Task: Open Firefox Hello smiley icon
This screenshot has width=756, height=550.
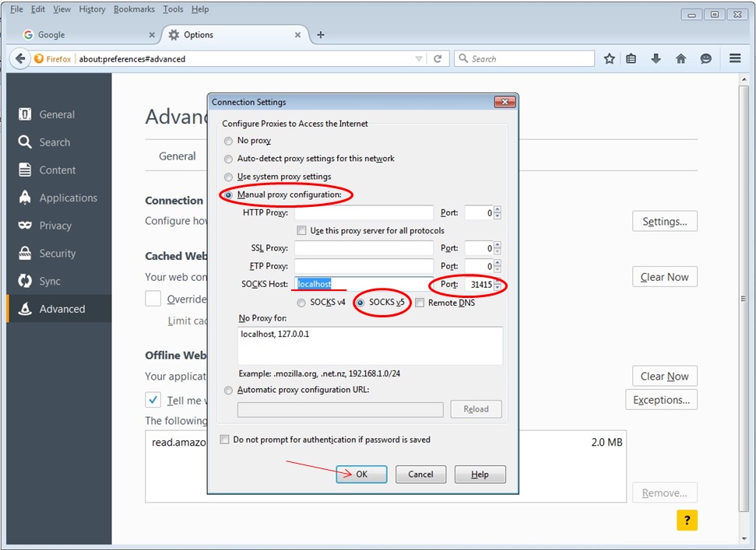Action: 705,58
